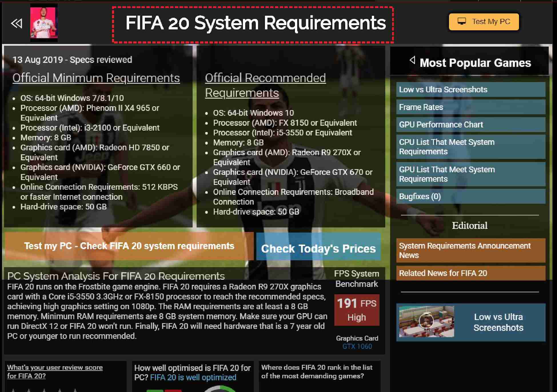Click the monitor icon in Test My PC
Screen dimensions: 557x392
coord(462,21)
